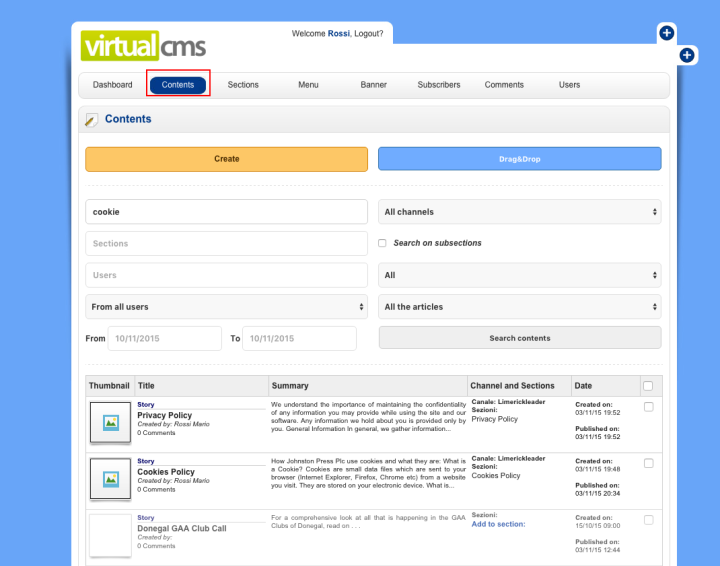The image size is (720, 566).
Task: Open the Cookies Policy thumbnail image
Action: (110, 478)
